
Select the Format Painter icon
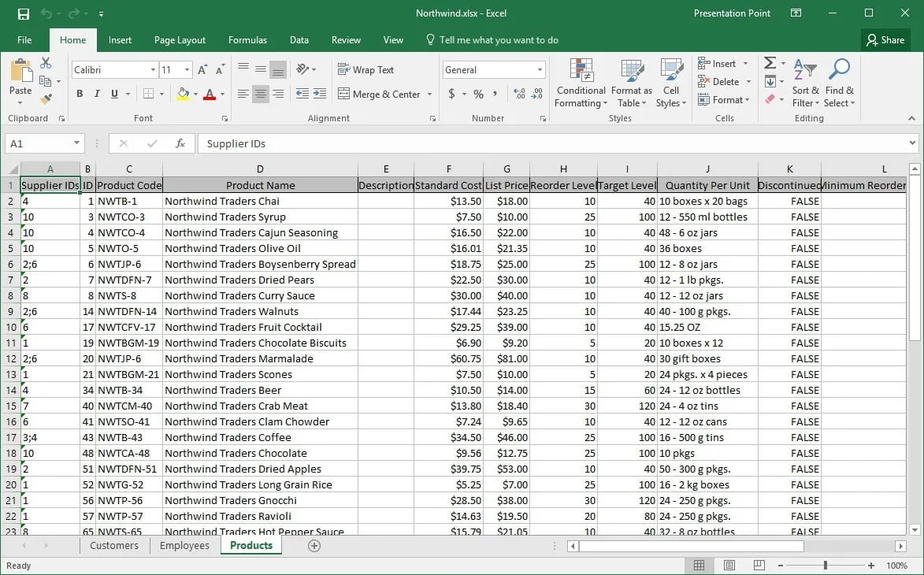[x=46, y=98]
